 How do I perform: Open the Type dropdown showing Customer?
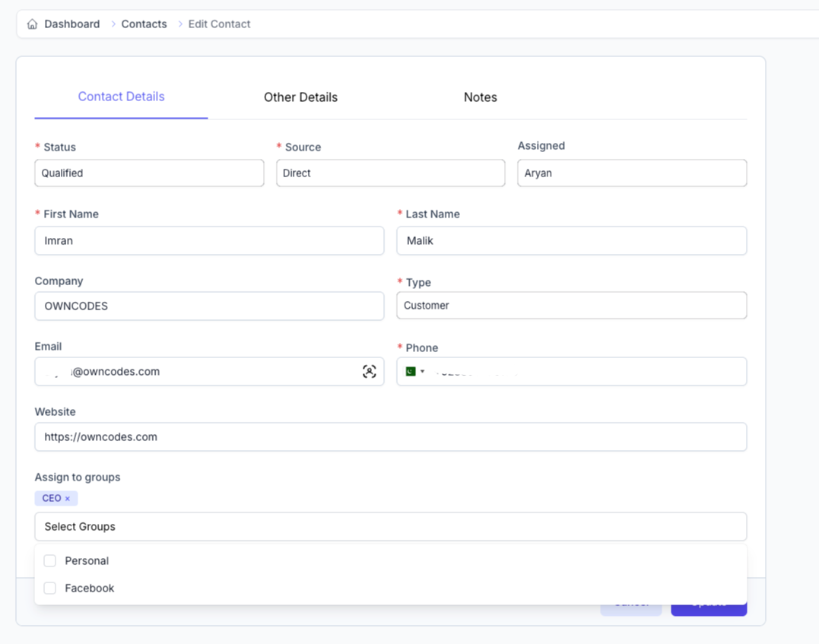(571, 305)
